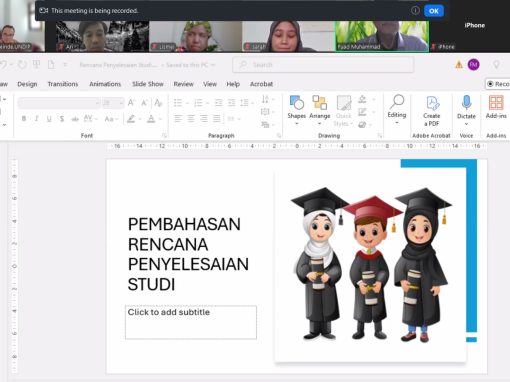The height and width of the screenshot is (382, 510).
Task: Open Shape Effects options
Action: click(x=366, y=125)
